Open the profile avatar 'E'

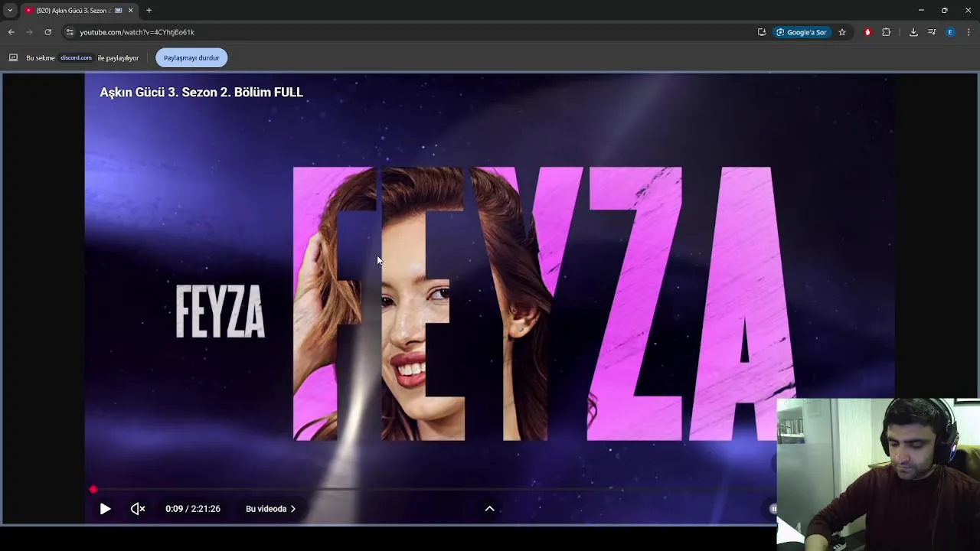click(950, 32)
